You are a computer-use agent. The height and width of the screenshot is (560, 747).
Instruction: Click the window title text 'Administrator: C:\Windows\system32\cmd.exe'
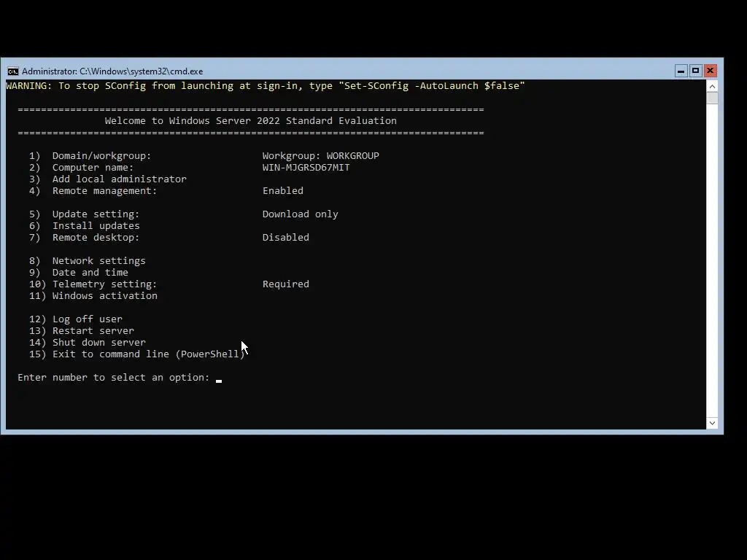[x=112, y=71]
